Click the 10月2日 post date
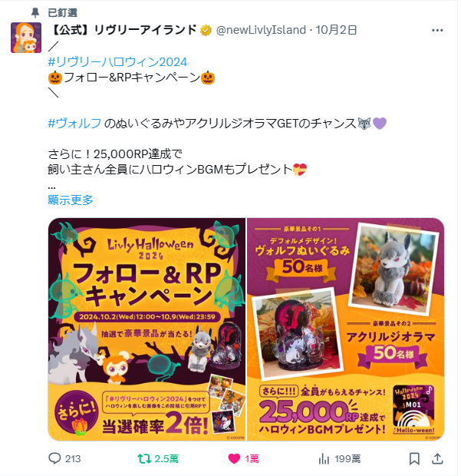The height and width of the screenshot is (476, 461). (336, 30)
